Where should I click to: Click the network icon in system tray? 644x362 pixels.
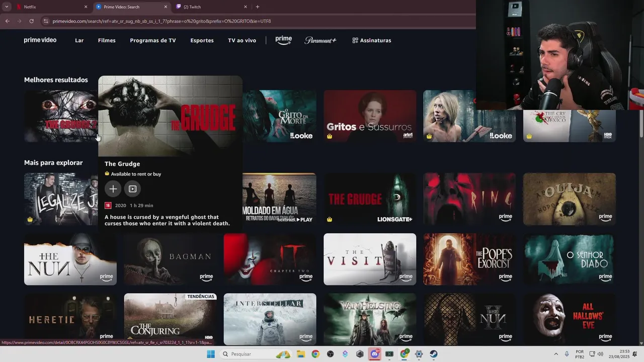coord(592,354)
